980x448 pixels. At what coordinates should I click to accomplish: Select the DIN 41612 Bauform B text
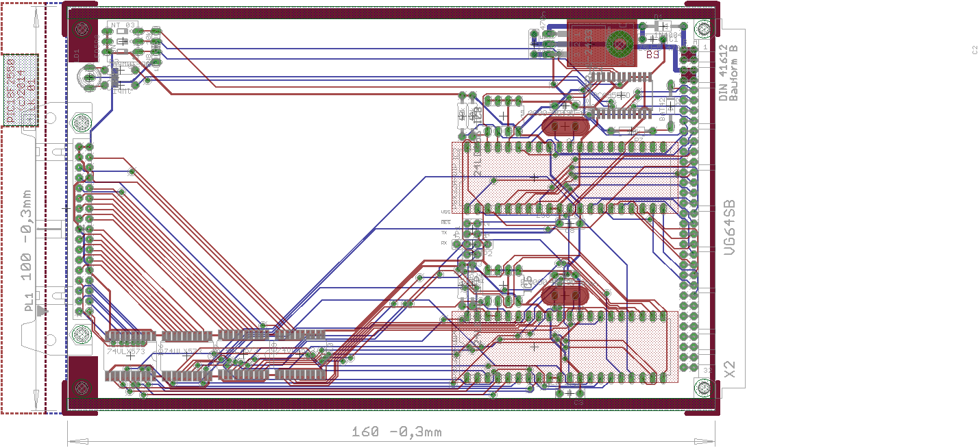point(727,73)
